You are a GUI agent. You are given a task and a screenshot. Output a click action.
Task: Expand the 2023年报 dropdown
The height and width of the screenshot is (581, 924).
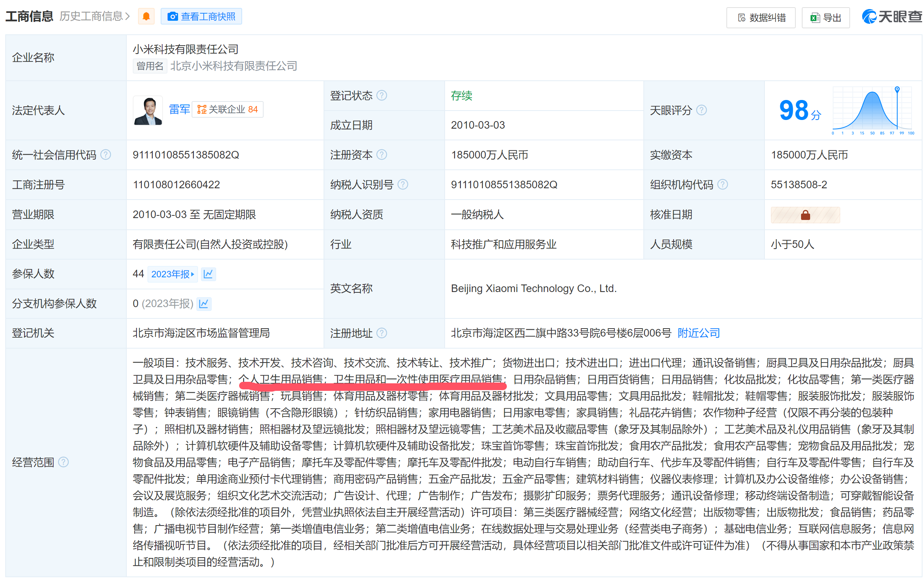click(173, 274)
